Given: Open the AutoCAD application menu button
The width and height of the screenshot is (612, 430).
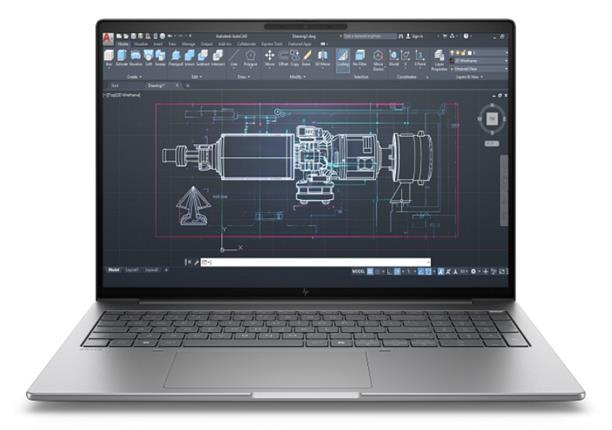Looking at the screenshot, I should click(108, 38).
